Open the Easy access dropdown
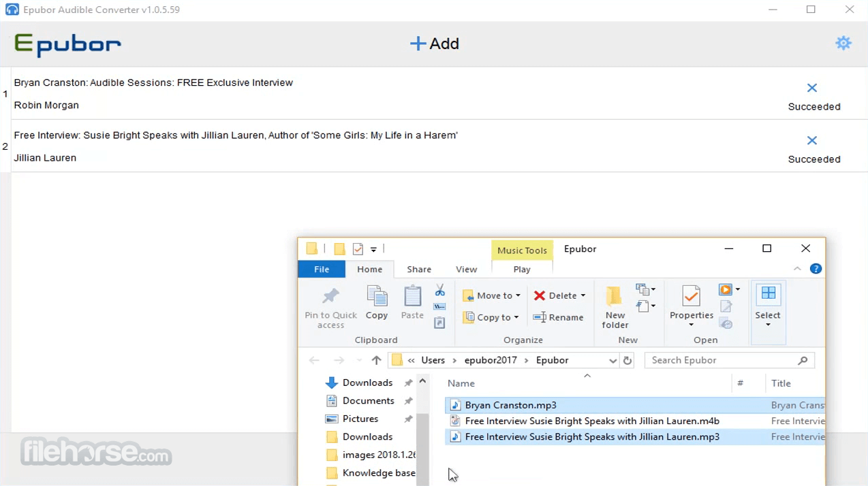 coord(645,306)
